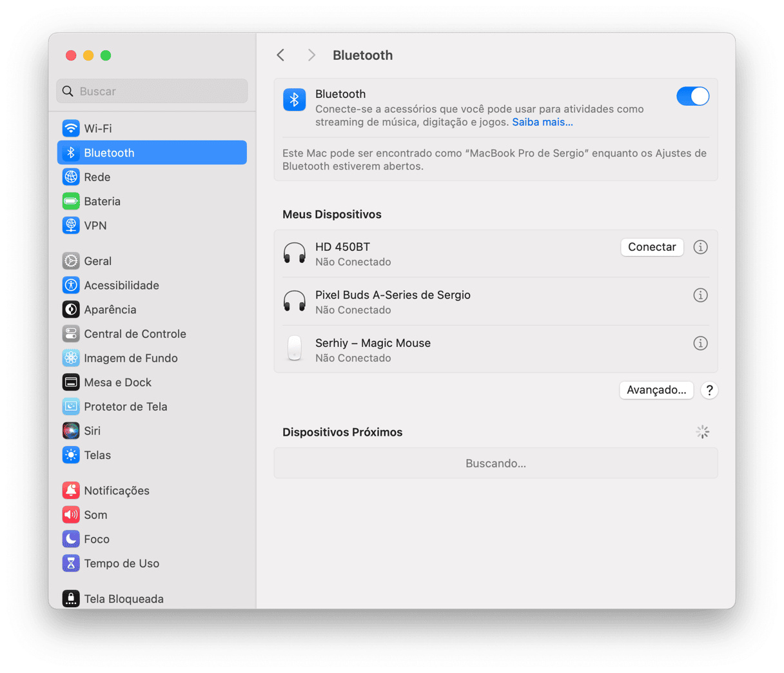This screenshot has height=673, width=784.
Task: Click the close window red button
Action: tap(71, 55)
